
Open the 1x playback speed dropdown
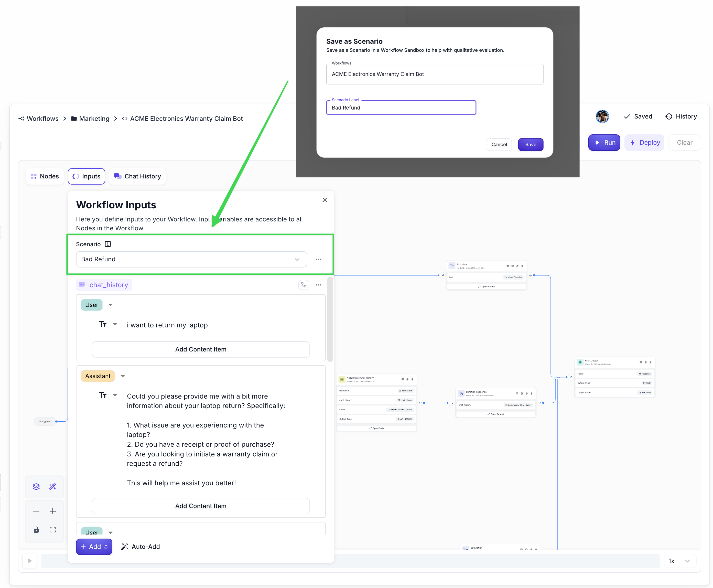pyautogui.click(x=679, y=561)
